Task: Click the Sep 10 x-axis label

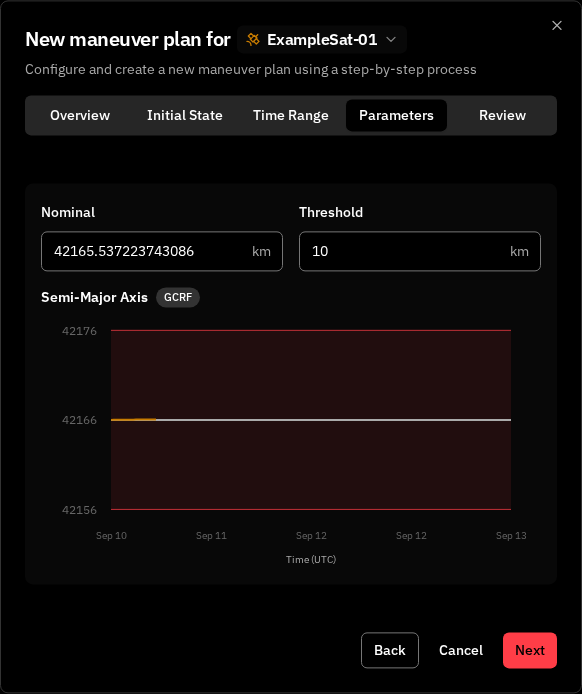Action: click(112, 536)
